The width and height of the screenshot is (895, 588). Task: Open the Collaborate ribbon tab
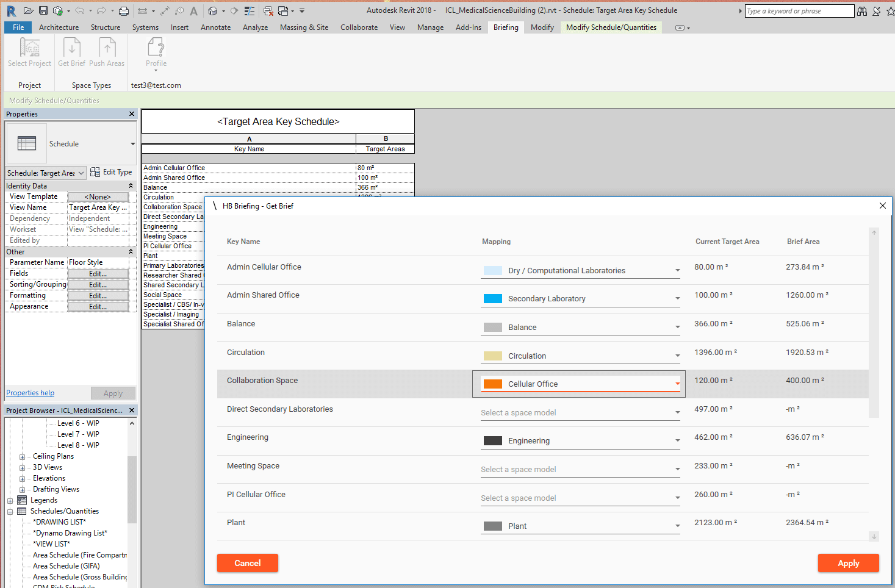[359, 27]
